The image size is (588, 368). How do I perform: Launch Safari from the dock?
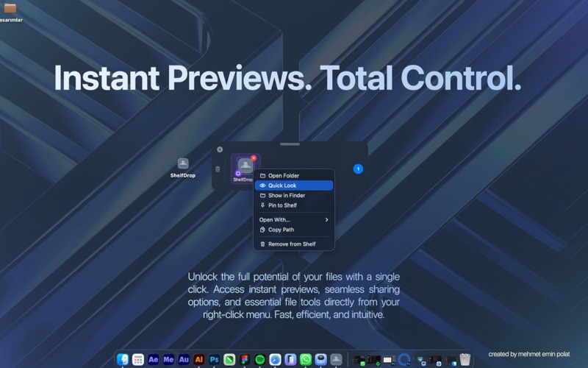[x=275, y=359]
